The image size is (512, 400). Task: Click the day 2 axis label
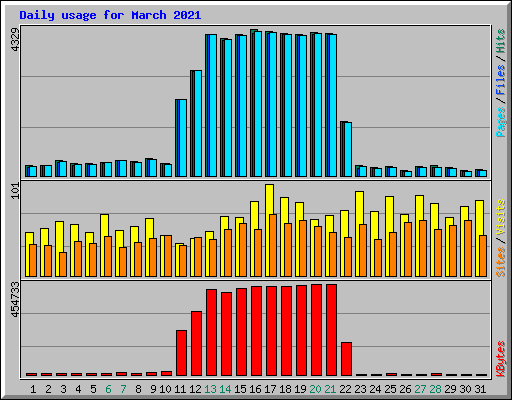[48, 389]
